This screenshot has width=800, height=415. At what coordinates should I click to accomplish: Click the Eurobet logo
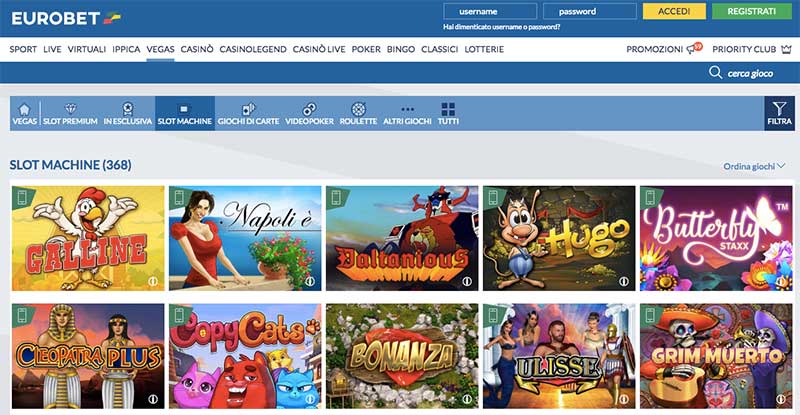pos(66,18)
